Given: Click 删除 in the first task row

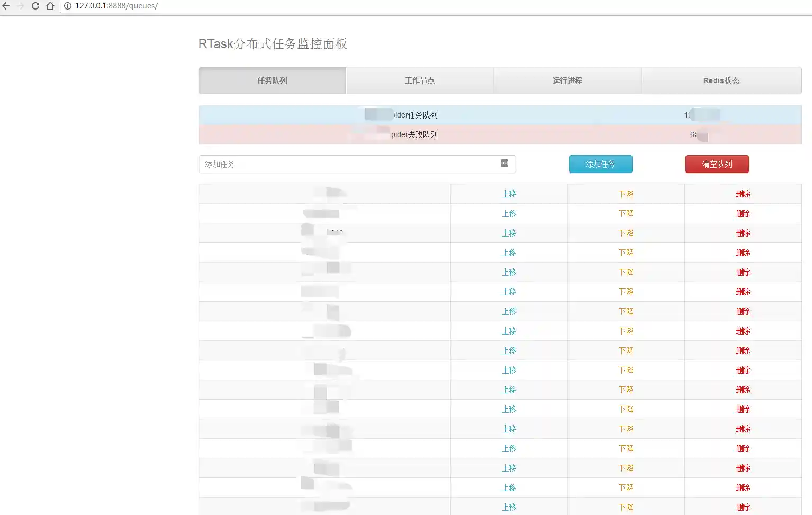Looking at the screenshot, I should pos(743,194).
